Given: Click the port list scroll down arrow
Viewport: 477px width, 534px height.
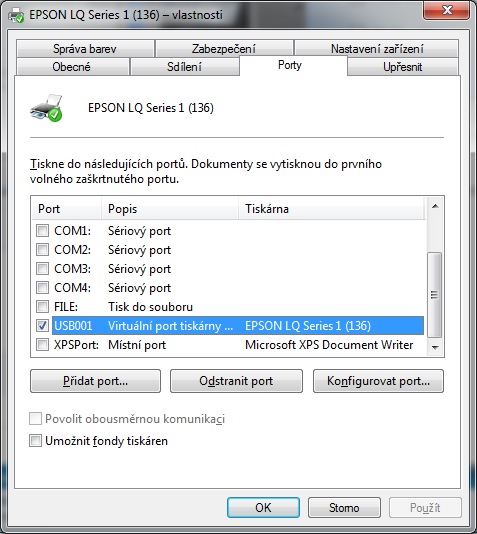Looking at the screenshot, I should (435, 347).
